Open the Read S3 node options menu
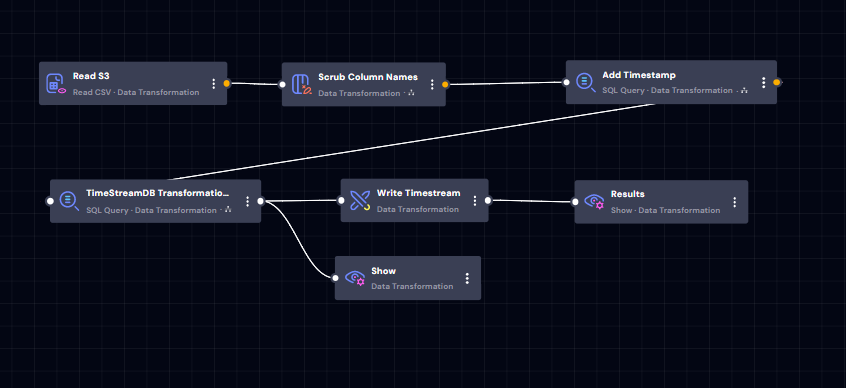The width and height of the screenshot is (846, 388). [x=214, y=83]
